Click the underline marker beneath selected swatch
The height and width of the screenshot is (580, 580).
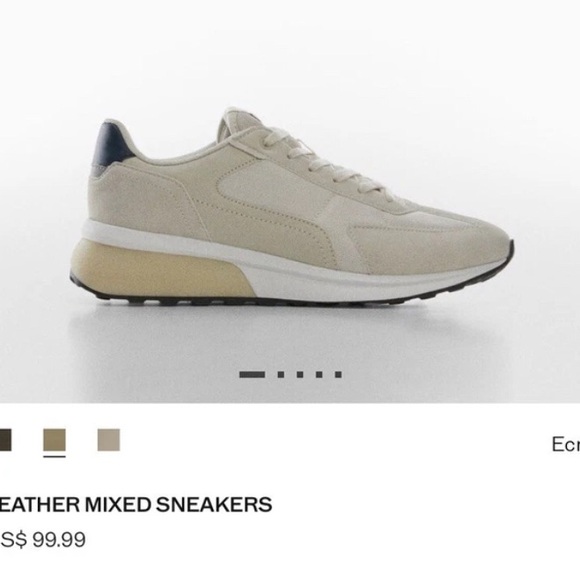[54, 457]
